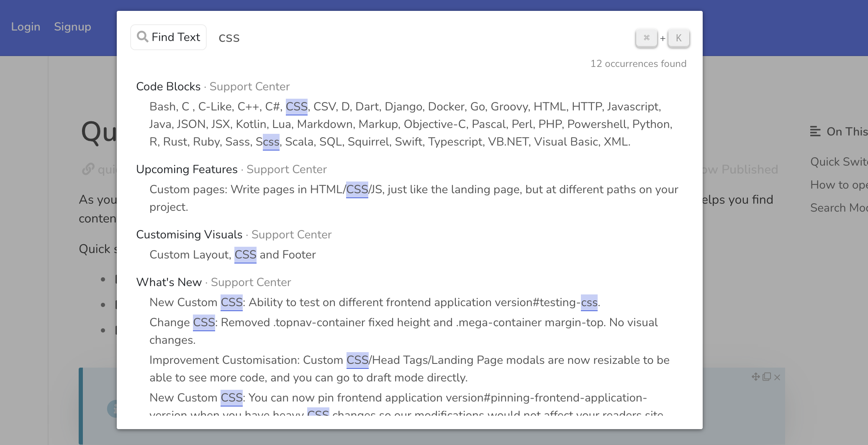Image resolution: width=868 pixels, height=445 pixels.
Task: Open the What's New result heading
Action: point(169,282)
